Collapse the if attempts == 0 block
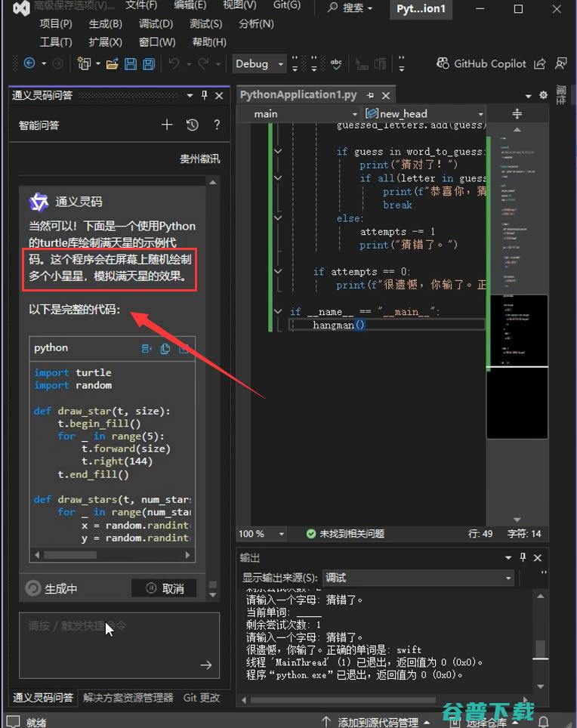Viewport: 577px width, 728px height. click(278, 271)
